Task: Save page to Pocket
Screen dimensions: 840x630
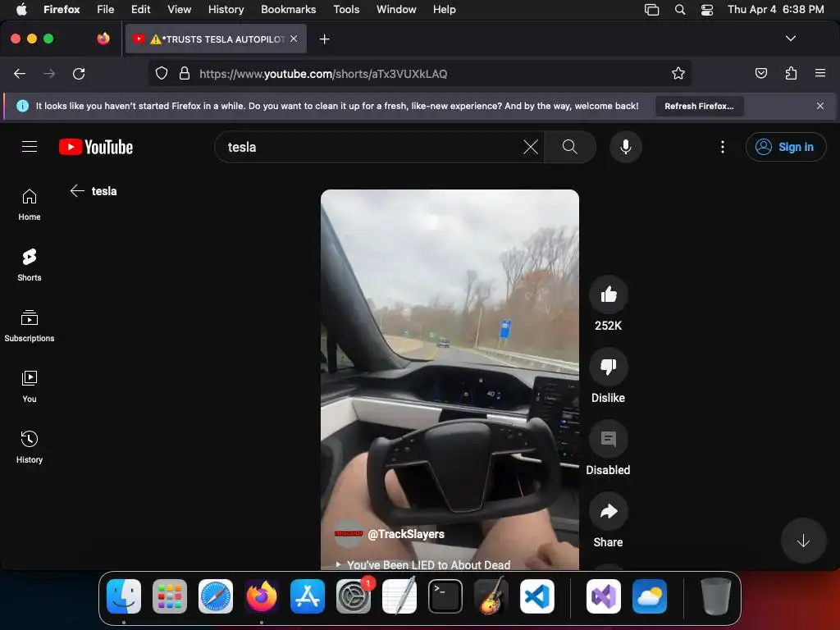Action: pos(761,73)
